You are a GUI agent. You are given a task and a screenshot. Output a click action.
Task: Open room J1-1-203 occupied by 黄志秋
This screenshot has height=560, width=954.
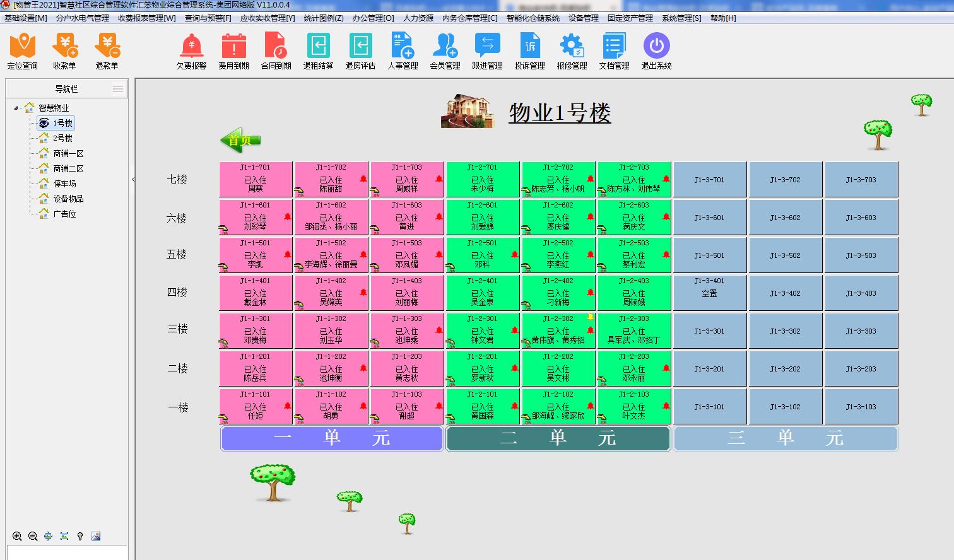407,369
